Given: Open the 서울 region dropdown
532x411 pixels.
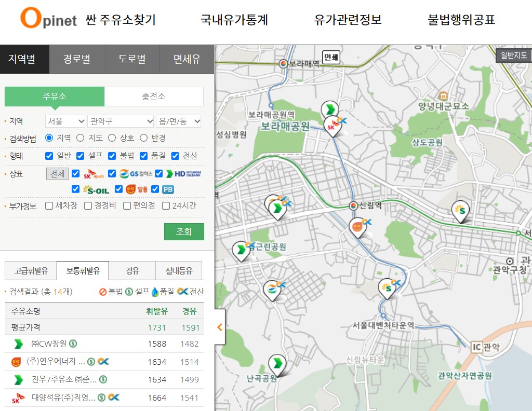Looking at the screenshot, I should pos(65,120).
